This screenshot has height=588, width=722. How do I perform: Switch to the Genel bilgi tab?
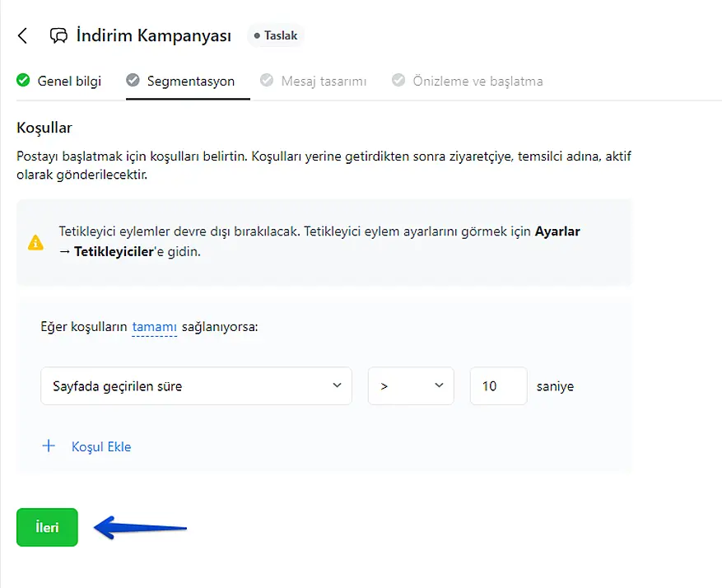[x=69, y=82]
